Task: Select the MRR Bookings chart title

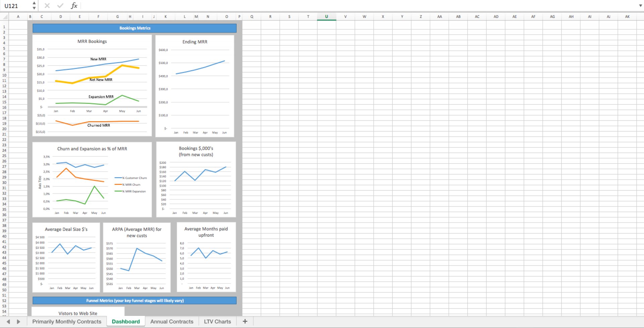Action: [x=92, y=41]
